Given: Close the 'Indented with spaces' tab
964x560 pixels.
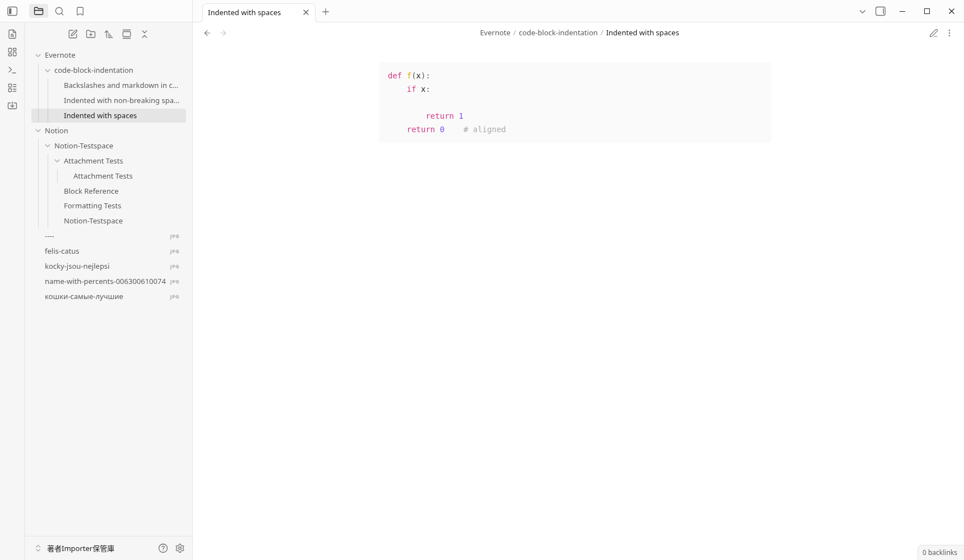Looking at the screenshot, I should (x=306, y=12).
